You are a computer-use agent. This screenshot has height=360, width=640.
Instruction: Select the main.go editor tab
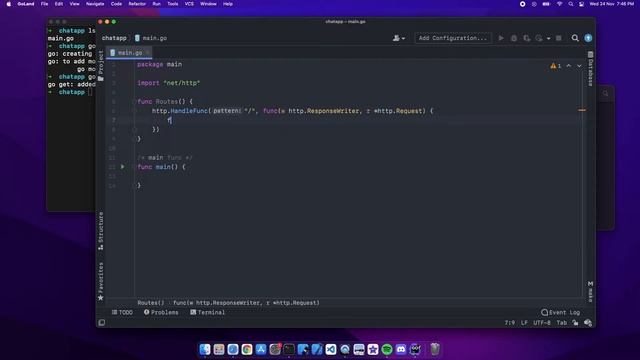[x=129, y=53]
